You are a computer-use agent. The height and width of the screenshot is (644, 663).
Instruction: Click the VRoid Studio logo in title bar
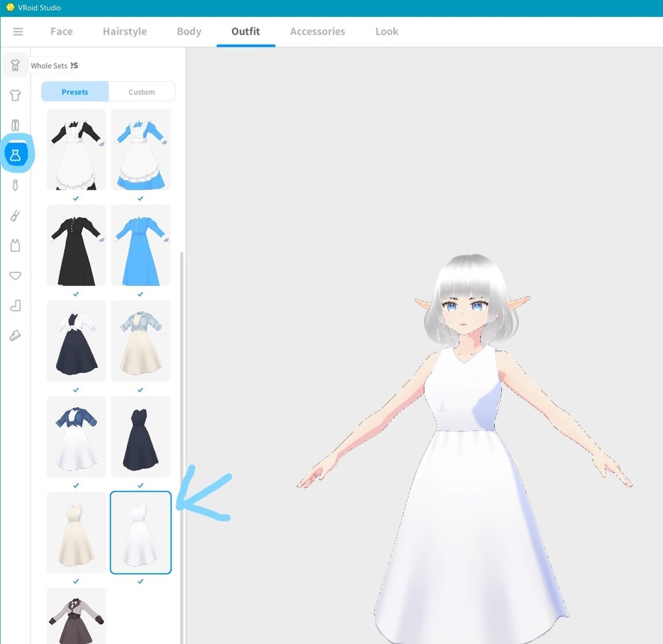click(x=10, y=7)
